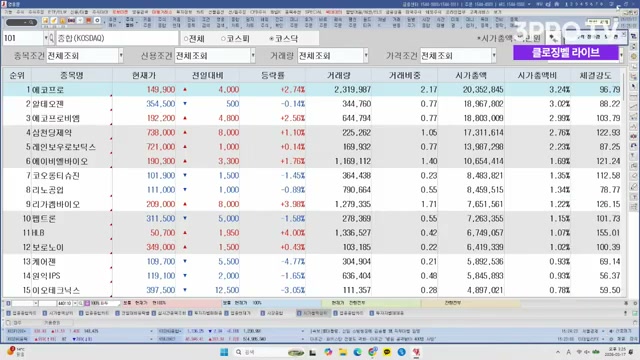This screenshot has height=360, width=640.
Task: Open the 가격조건 dropdown
Action: click(x=494, y=56)
